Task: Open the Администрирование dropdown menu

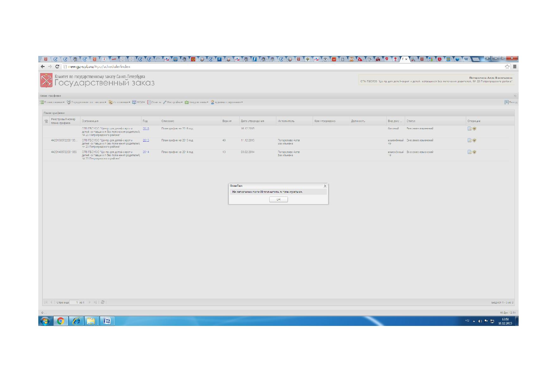Action: pyautogui.click(x=227, y=102)
